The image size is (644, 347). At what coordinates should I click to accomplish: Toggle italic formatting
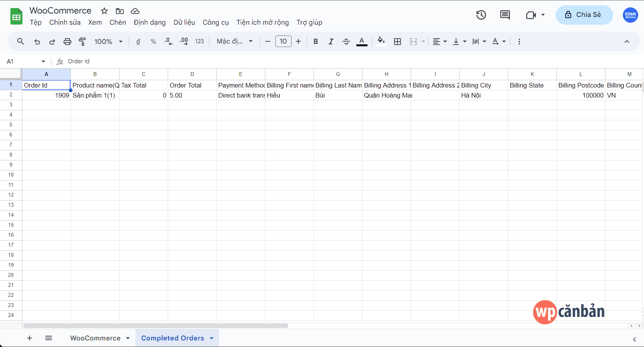click(x=331, y=41)
